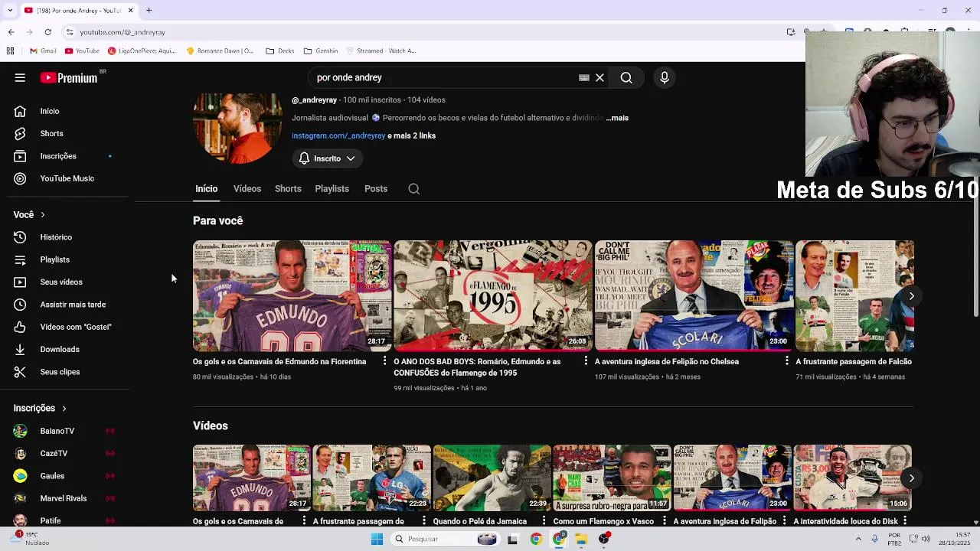The width and height of the screenshot is (980, 551).
Task: Click the YouTube Premium logo
Action: click(x=69, y=77)
